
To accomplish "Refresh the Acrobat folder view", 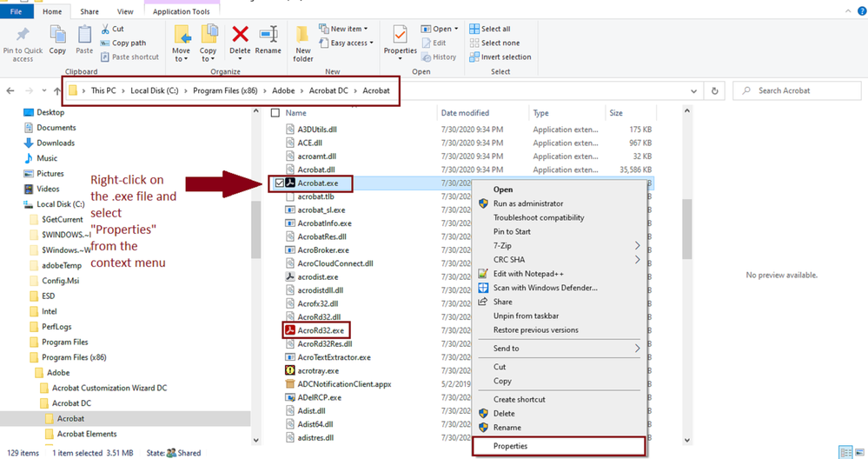I will (715, 90).
